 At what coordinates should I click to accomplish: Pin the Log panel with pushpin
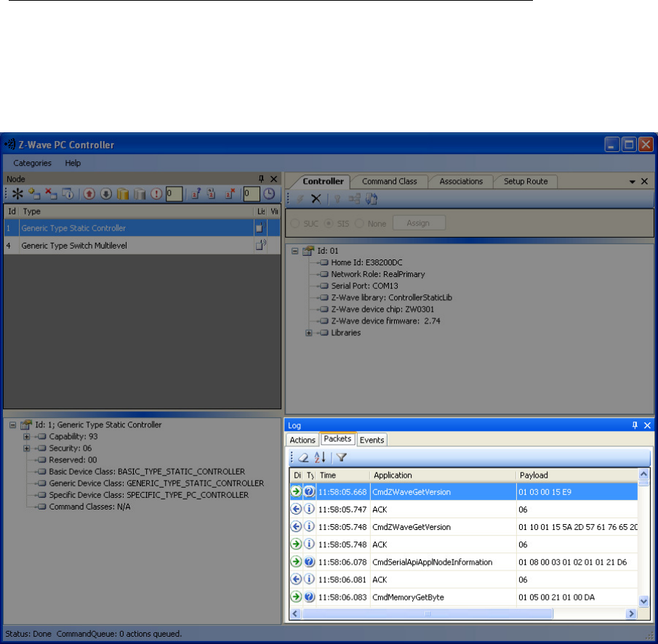635,425
